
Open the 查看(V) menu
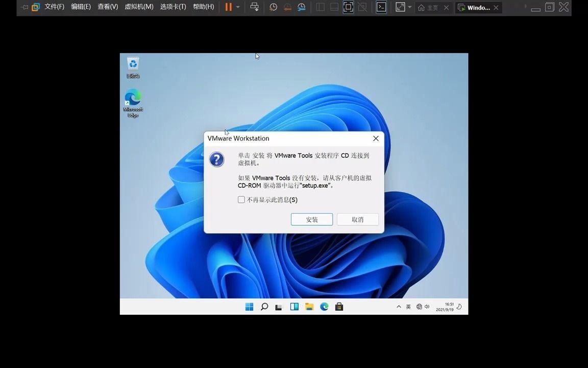click(108, 7)
